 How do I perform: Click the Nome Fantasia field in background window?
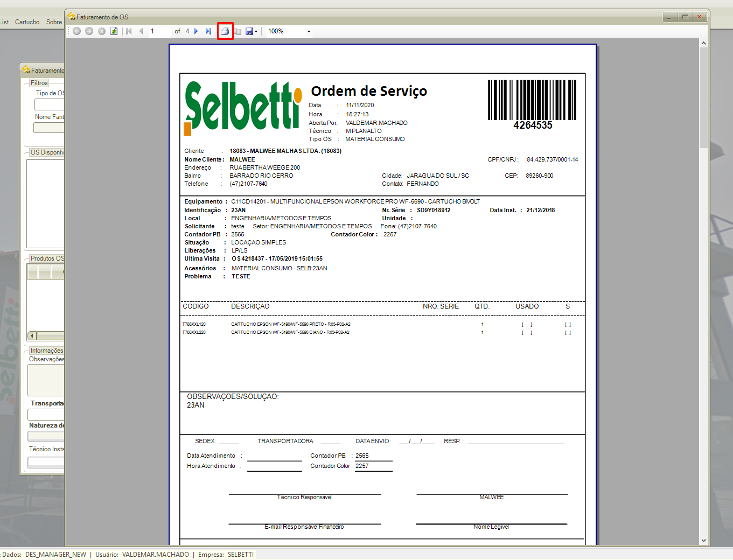49,128
